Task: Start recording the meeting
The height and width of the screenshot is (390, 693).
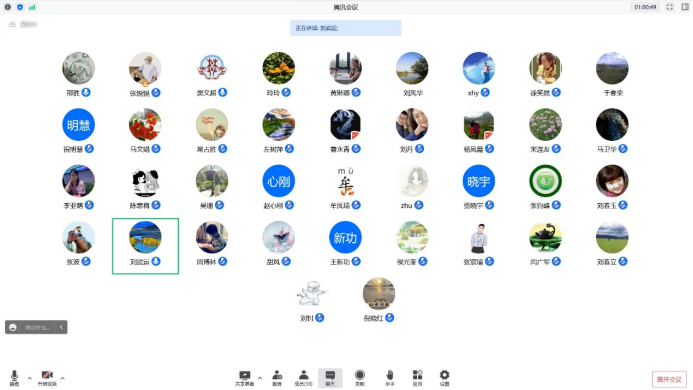Action: 360,378
